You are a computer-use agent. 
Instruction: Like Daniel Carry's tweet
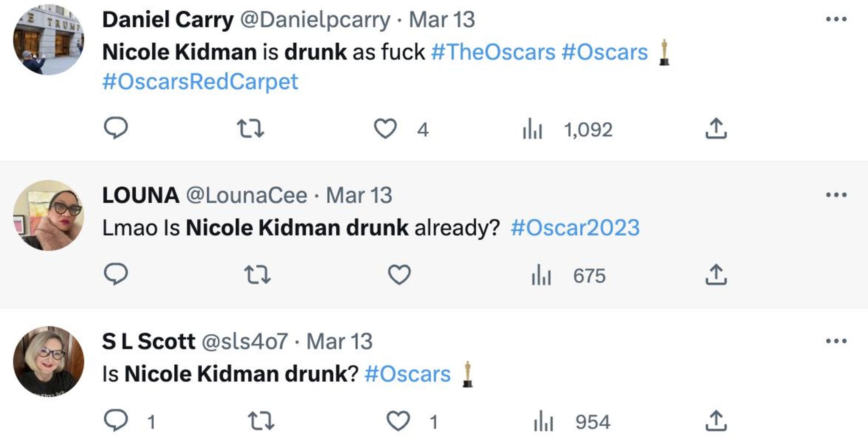pyautogui.click(x=385, y=129)
